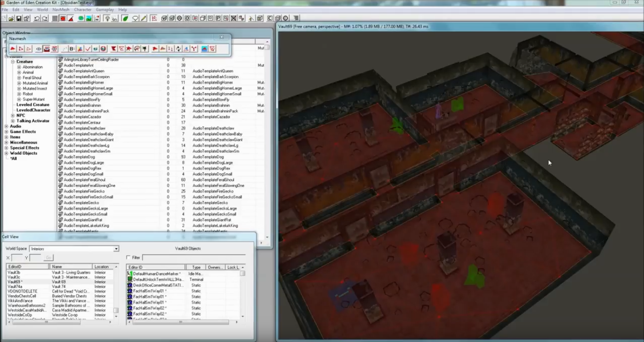This screenshot has width=644, height=342.
Task: Expand the NPC tree node
Action: click(13, 115)
